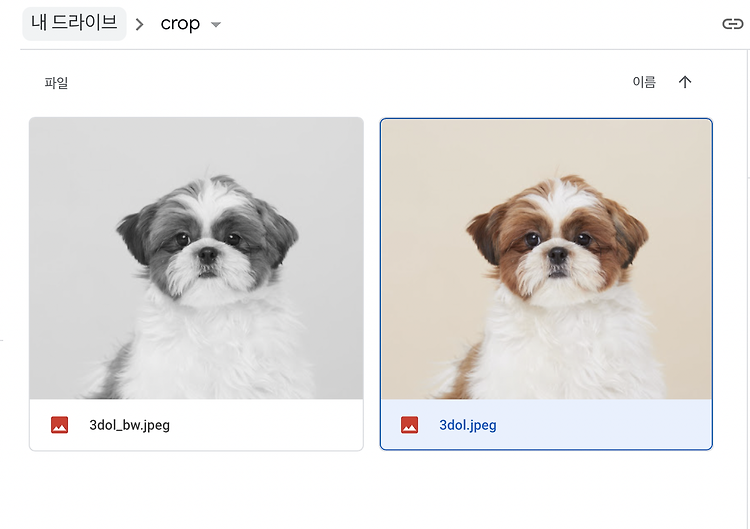The image size is (750, 529).
Task: Reverse sort direction with the up arrow
Action: click(x=685, y=82)
